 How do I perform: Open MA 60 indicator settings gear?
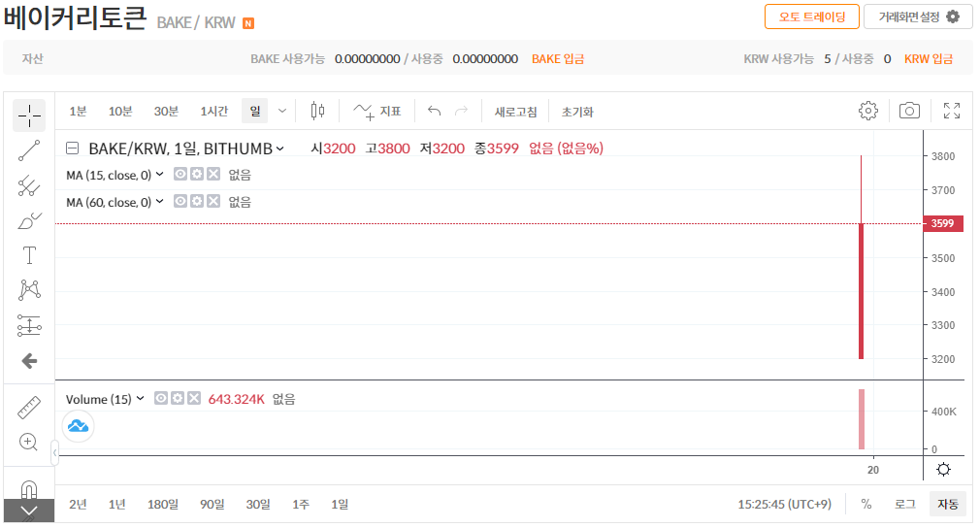(x=197, y=201)
